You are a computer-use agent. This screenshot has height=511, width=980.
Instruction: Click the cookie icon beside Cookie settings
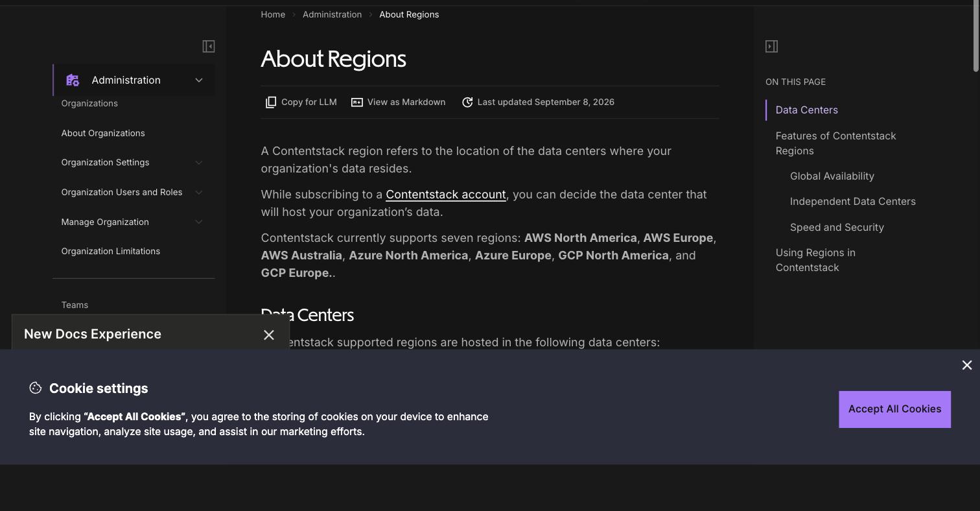pyautogui.click(x=36, y=388)
